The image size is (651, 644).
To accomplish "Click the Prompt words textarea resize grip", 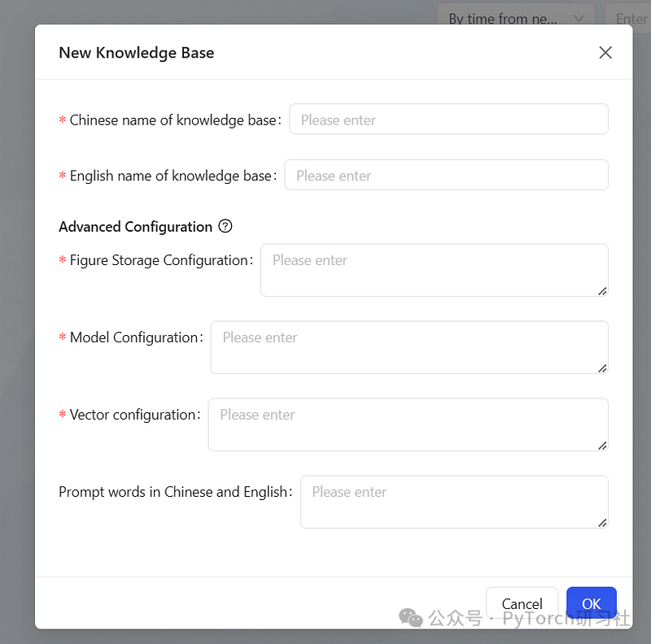I will click(x=602, y=523).
